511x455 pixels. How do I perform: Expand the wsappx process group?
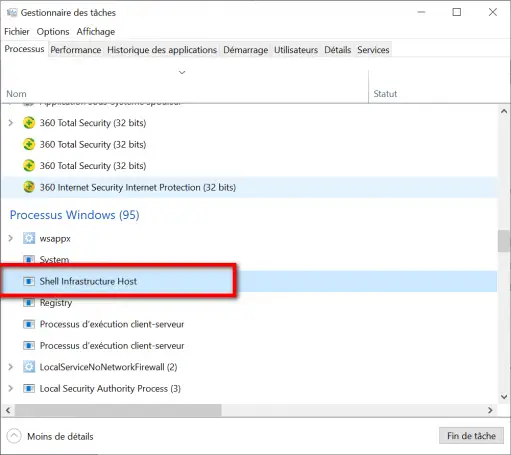(11, 238)
